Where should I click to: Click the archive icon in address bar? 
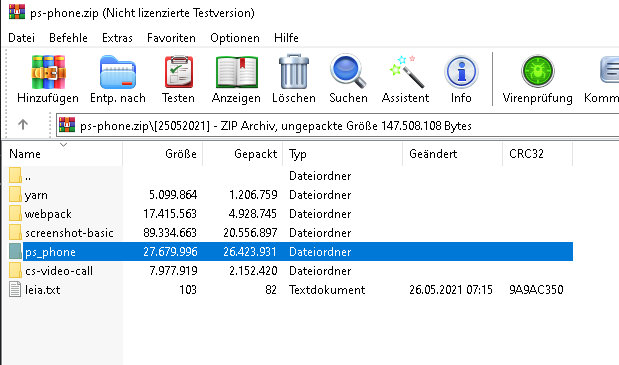(x=67, y=125)
